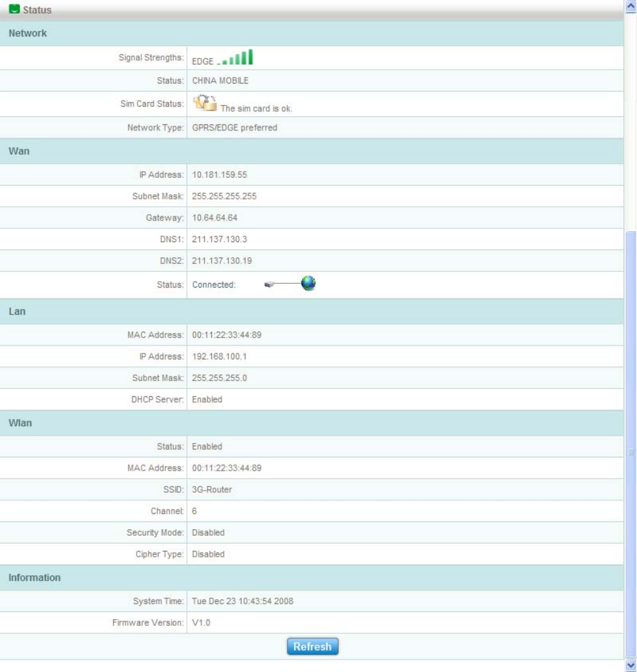The width and height of the screenshot is (637, 672).
Task: Click the Connected status text in Wan
Action: (214, 284)
